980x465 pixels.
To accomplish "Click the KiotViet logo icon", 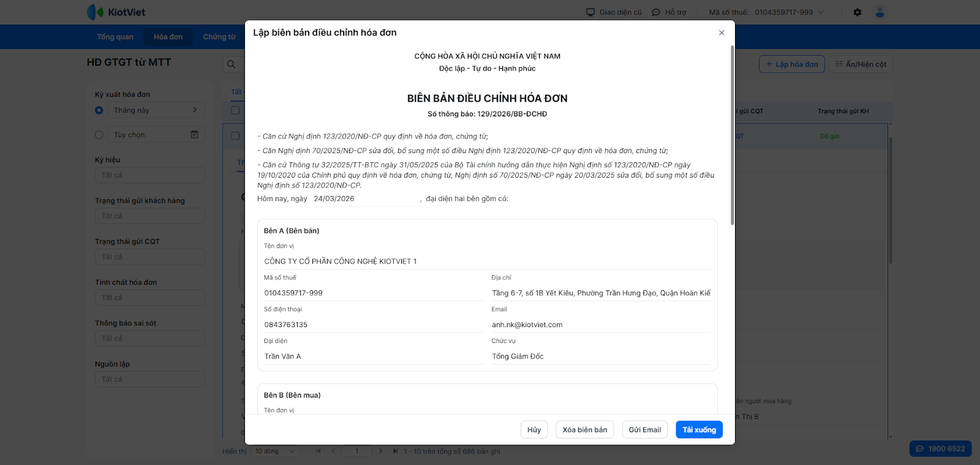I will tap(95, 12).
